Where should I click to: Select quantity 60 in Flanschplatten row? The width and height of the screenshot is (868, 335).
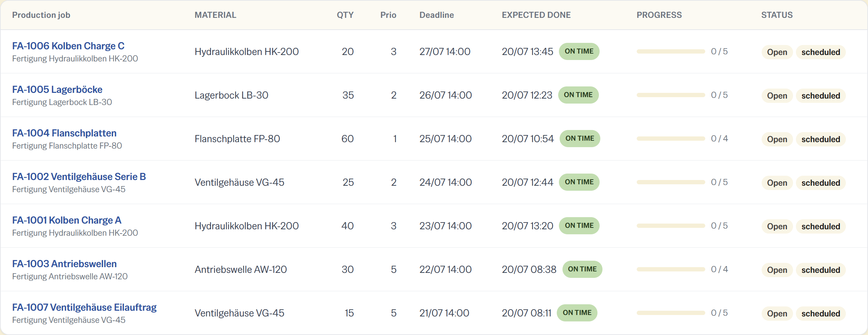click(347, 139)
